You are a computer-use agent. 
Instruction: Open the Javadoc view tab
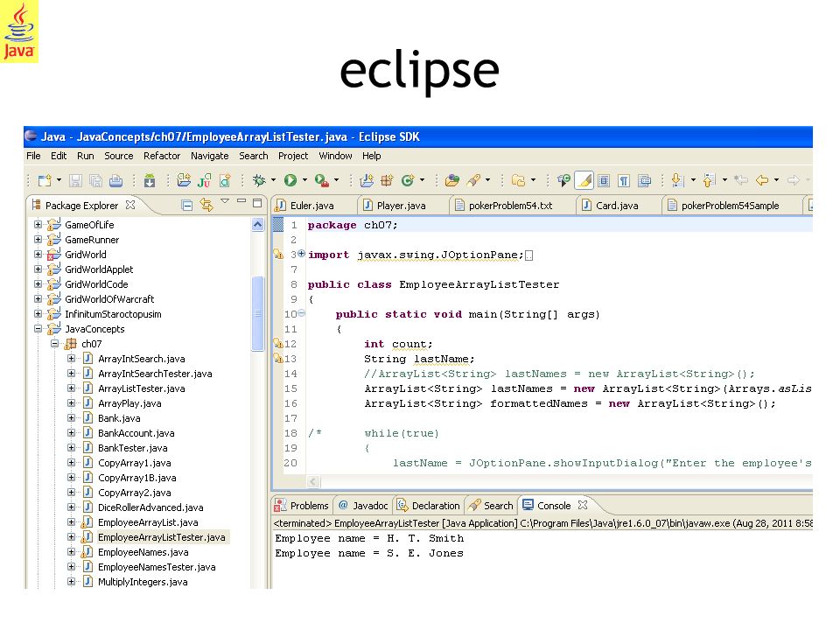(363, 505)
